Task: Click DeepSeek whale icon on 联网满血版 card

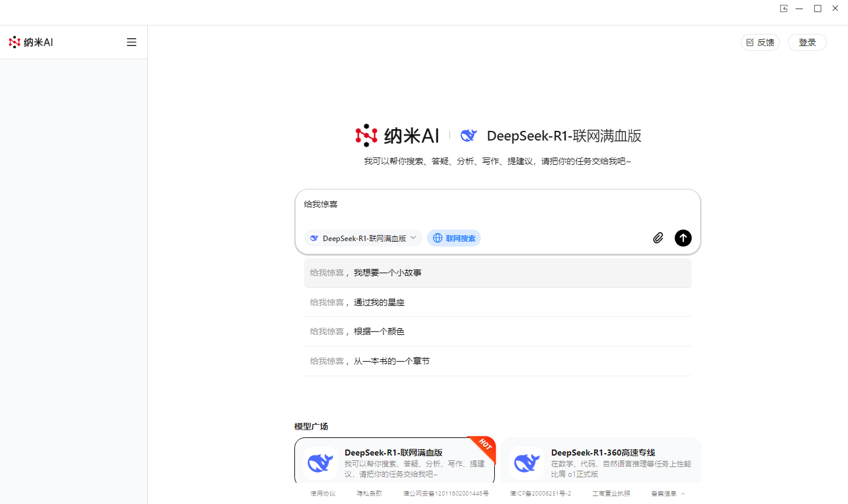Action: pyautogui.click(x=320, y=463)
